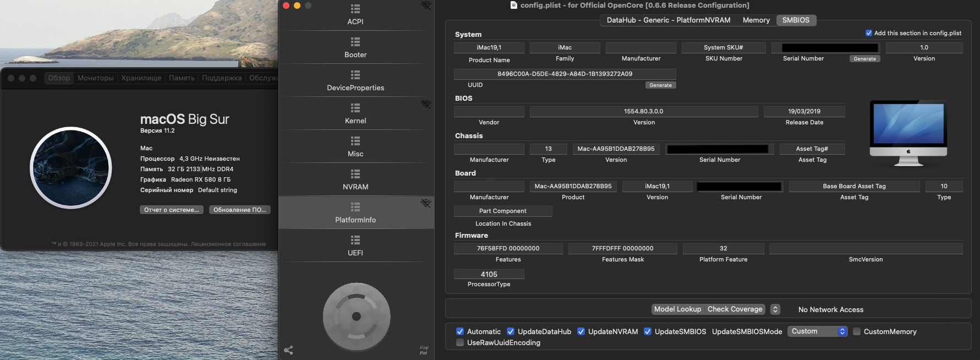Click Отчет о системе button
The height and width of the screenshot is (360, 980).
click(x=172, y=210)
